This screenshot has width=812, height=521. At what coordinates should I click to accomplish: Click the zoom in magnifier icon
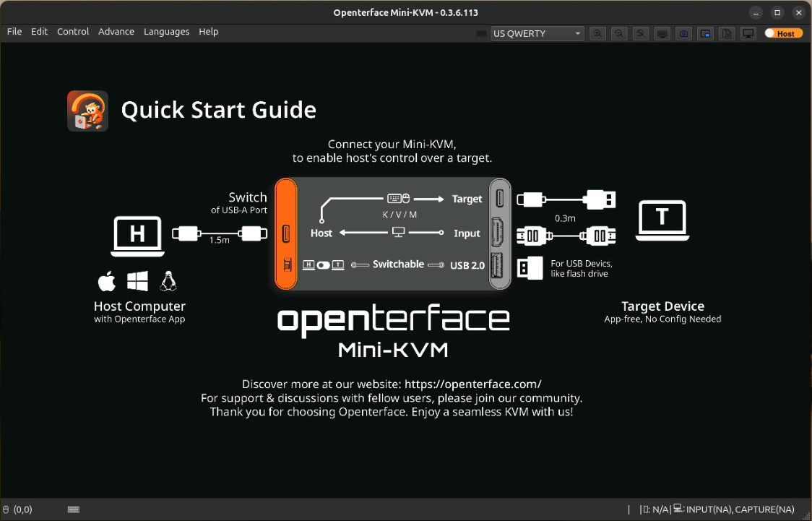coord(597,33)
